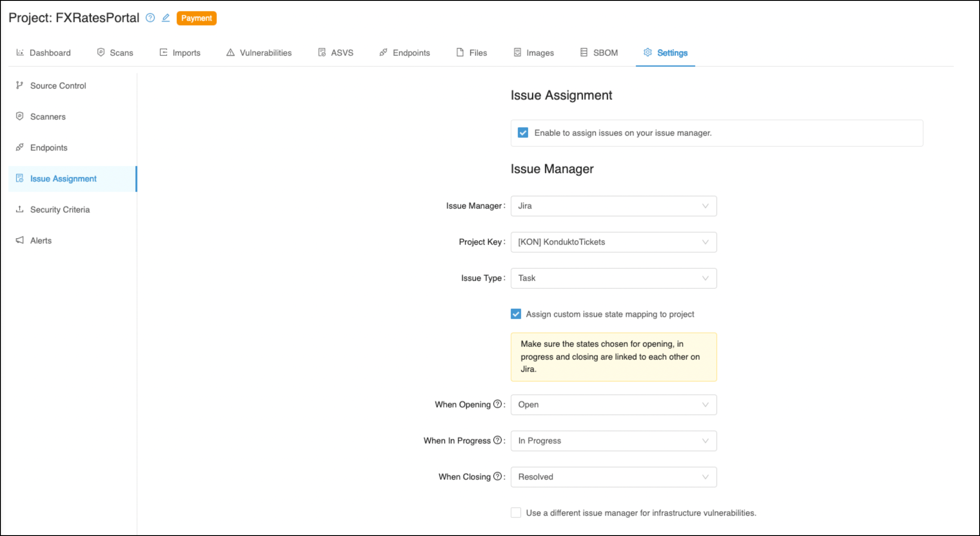Open the When Closing dropdown showing Resolved
980x536 pixels.
(613, 477)
